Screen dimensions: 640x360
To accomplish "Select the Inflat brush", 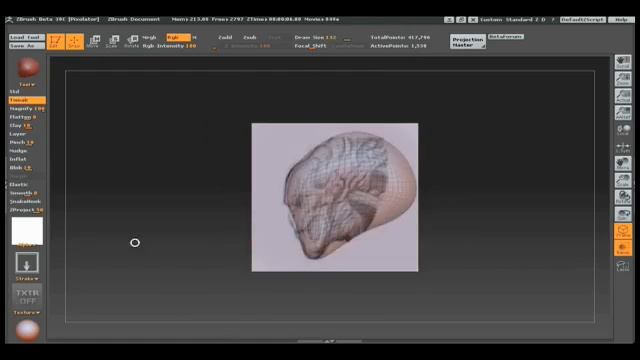I will tap(18, 159).
